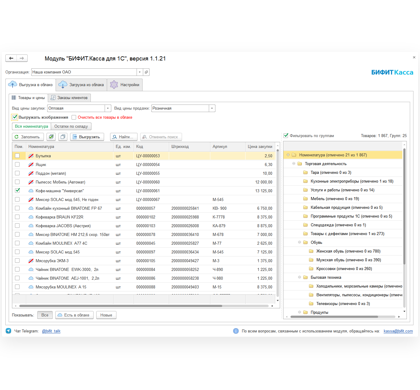Open organization record via icon beside Организация field

pyautogui.click(x=146, y=72)
